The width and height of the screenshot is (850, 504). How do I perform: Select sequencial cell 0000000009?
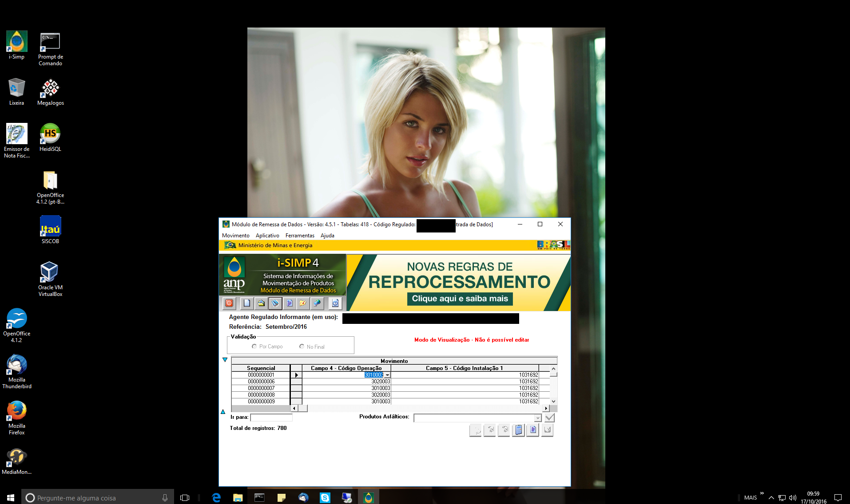(261, 402)
